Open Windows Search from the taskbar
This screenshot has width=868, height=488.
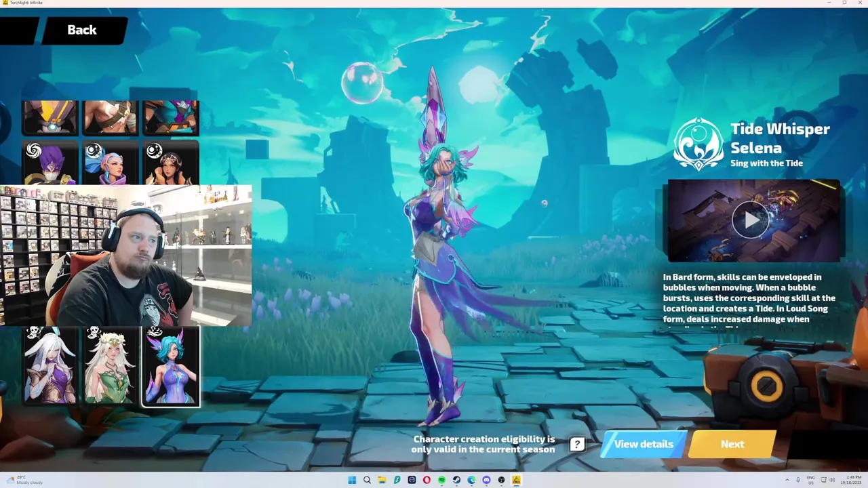coord(367,481)
